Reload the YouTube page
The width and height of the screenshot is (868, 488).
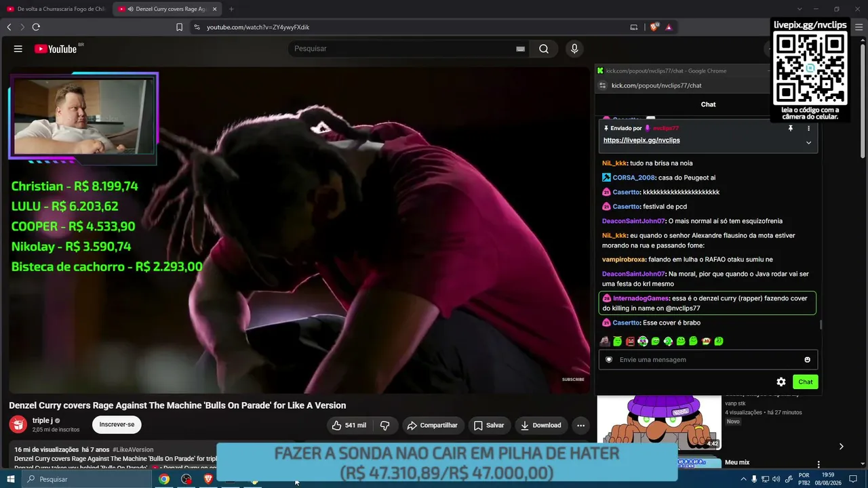tap(36, 27)
